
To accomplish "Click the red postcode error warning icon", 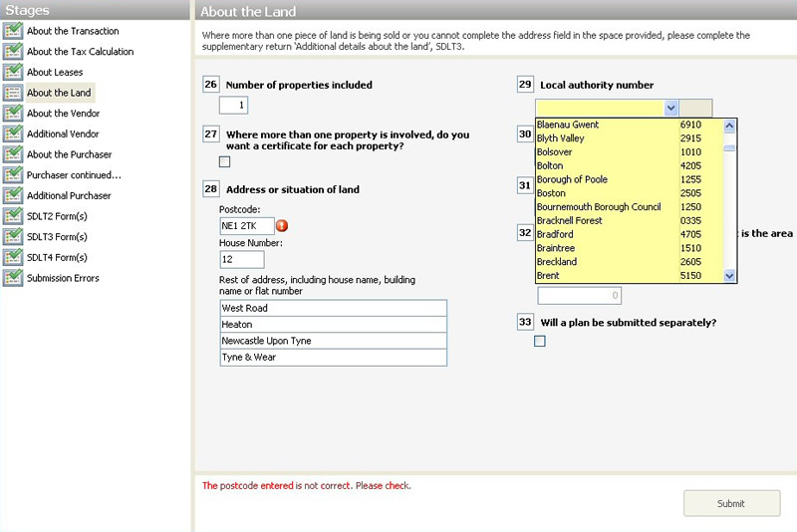I will tap(282, 225).
